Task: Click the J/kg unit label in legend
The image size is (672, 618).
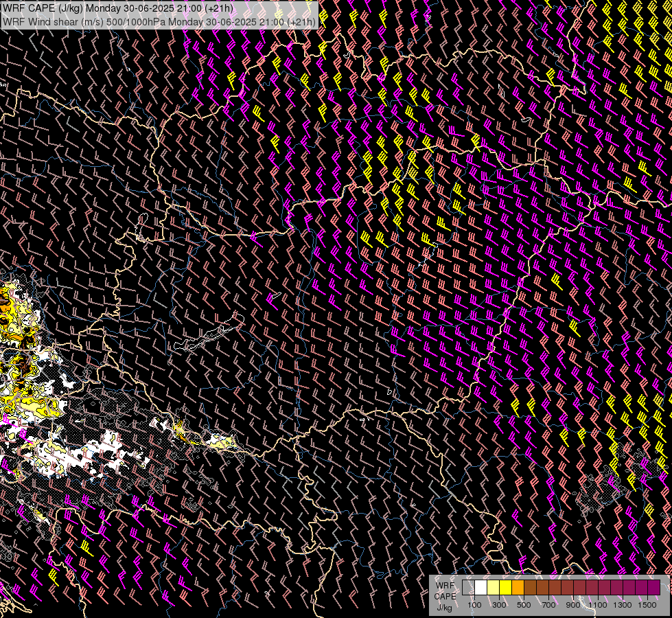Action: [444, 607]
